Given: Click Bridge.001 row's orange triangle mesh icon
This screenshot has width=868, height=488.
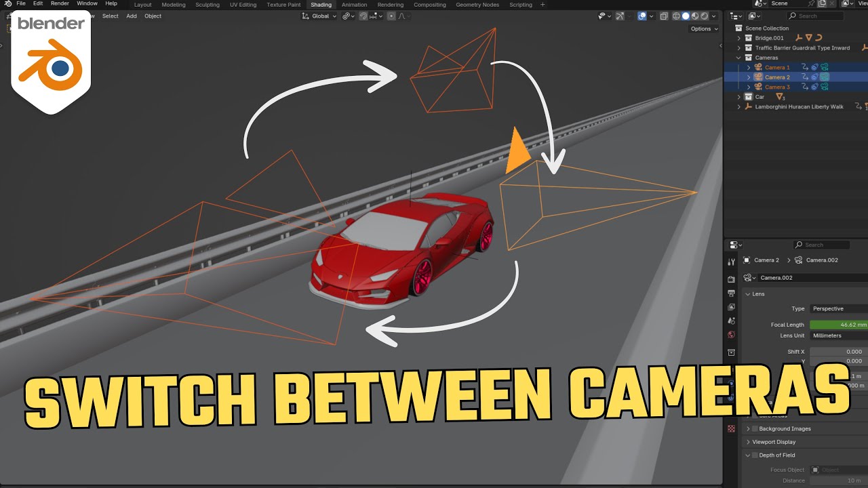Looking at the screenshot, I should (809, 38).
